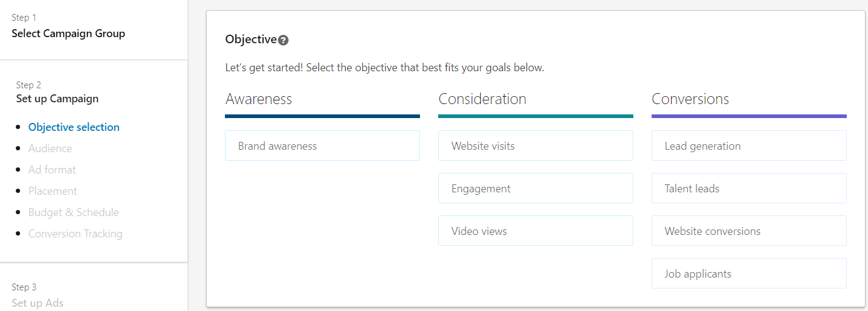Screen dimensions: 868x311
Task: Choose the Talent leads objective
Action: point(749,188)
